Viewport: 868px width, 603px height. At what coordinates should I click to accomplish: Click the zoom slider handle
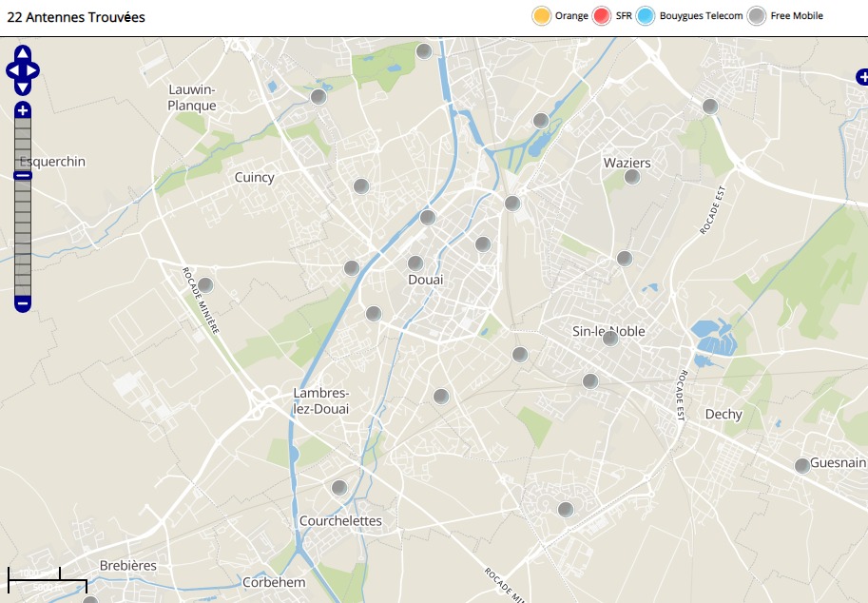23,175
